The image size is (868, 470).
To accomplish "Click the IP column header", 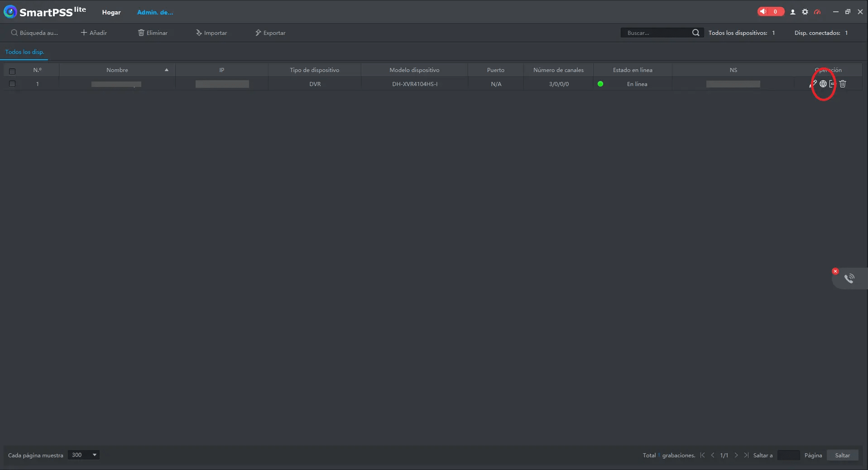I will click(x=222, y=70).
